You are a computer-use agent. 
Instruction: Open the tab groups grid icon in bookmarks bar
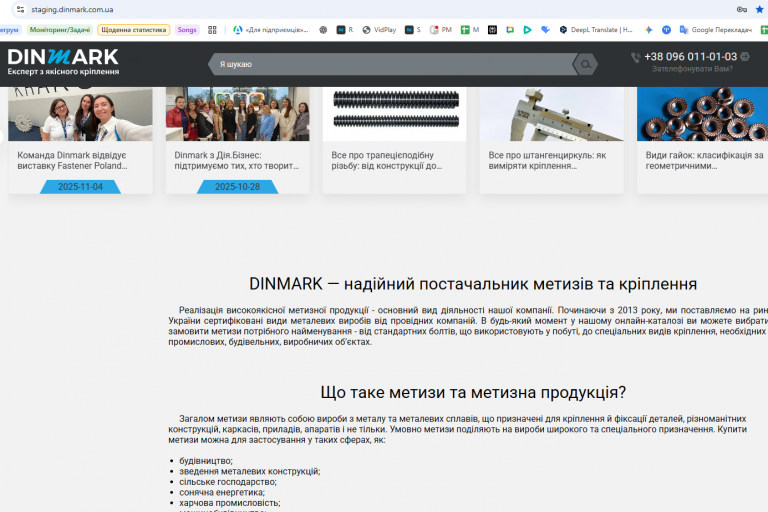point(212,30)
